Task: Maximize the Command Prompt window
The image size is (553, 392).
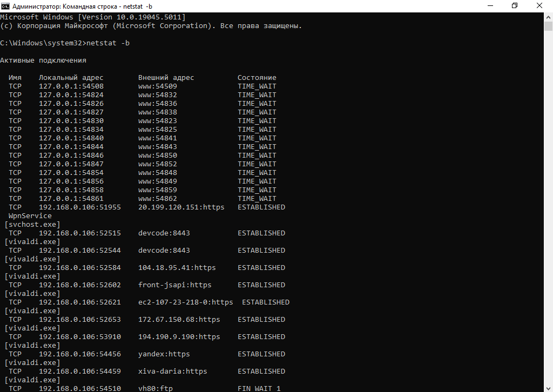Action: (x=515, y=5)
